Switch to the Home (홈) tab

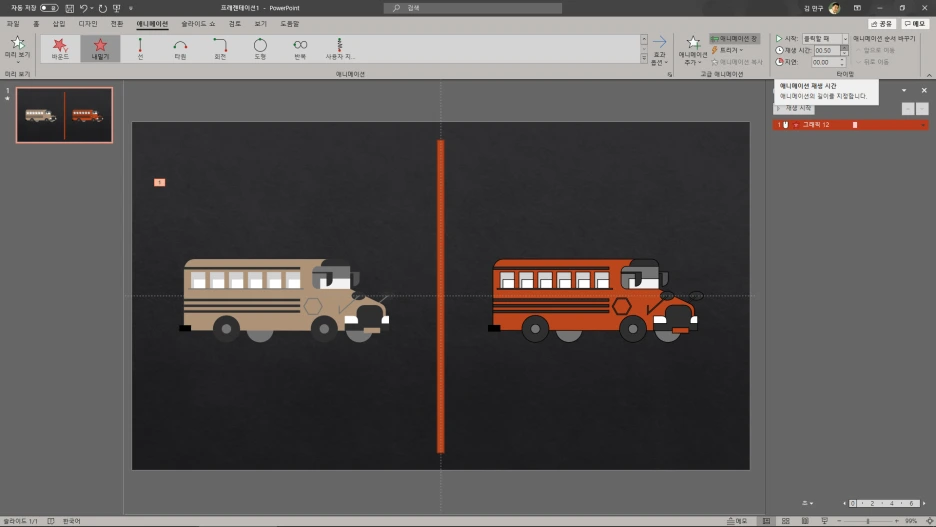pyautogui.click(x=36, y=24)
